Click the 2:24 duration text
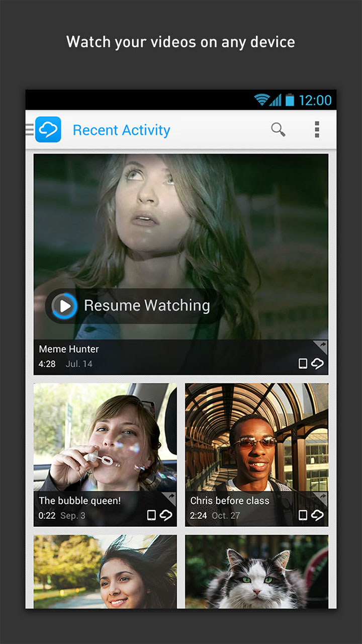 (199, 516)
